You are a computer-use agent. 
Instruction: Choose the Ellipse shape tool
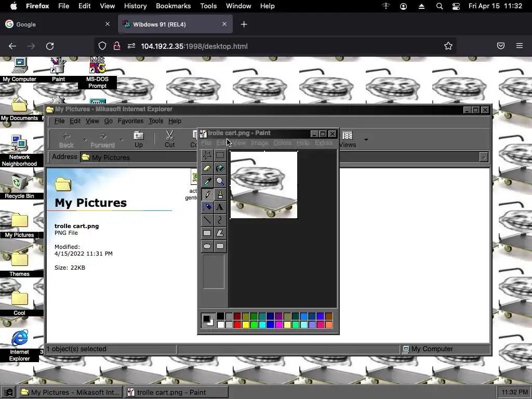click(207, 246)
